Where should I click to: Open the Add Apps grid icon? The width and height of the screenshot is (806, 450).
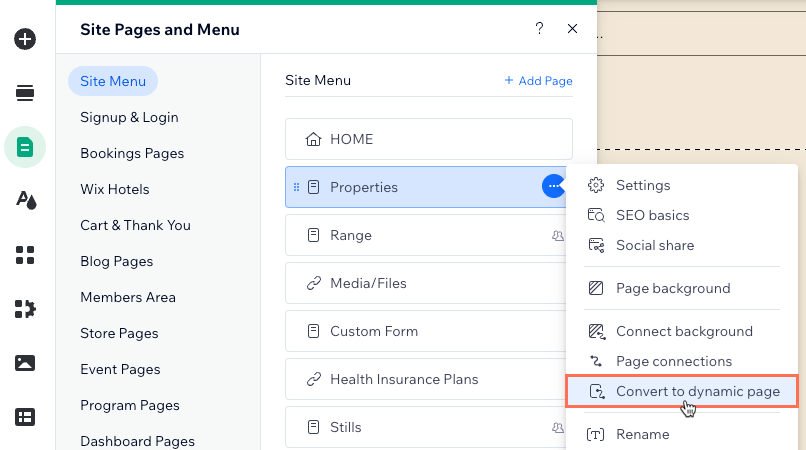25,255
